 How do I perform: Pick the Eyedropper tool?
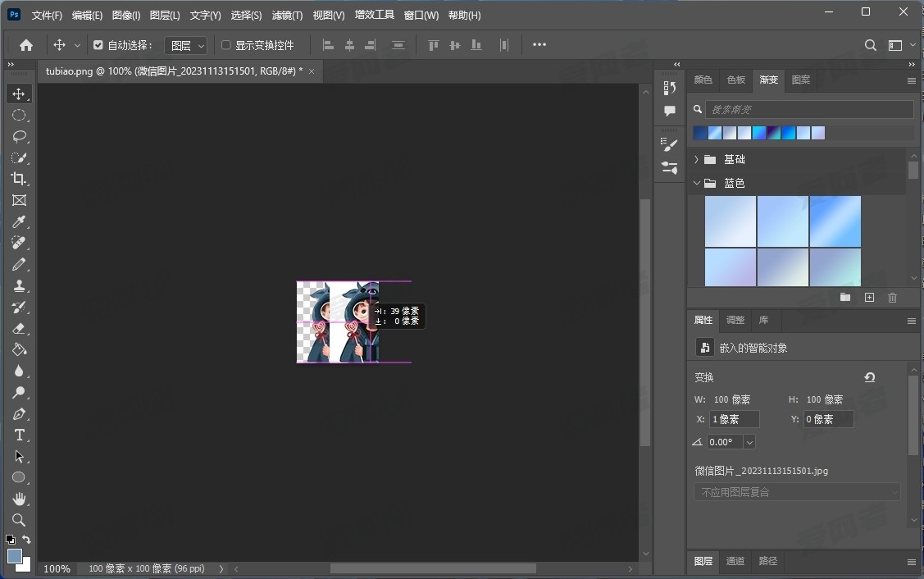19,222
